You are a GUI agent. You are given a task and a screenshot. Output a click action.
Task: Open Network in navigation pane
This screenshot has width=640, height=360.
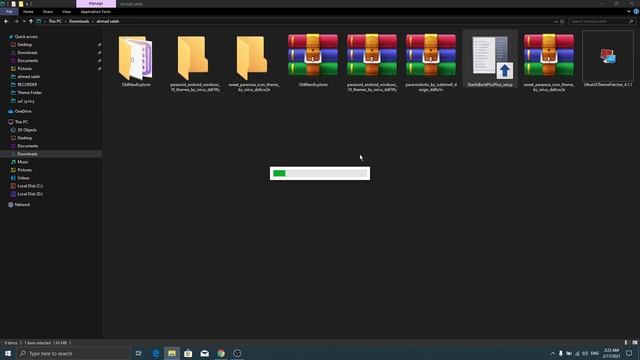click(22, 204)
